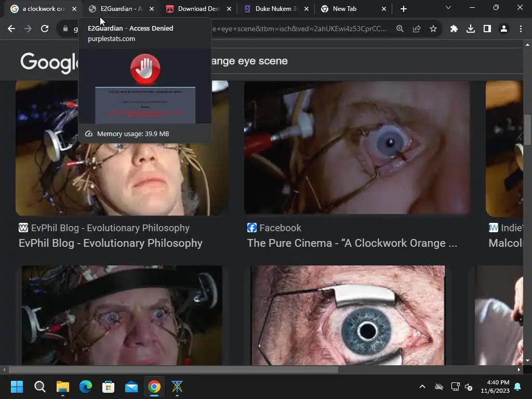This screenshot has width=532, height=399.
Task: Launch Microsoft Edge from taskbar
Action: click(86, 387)
